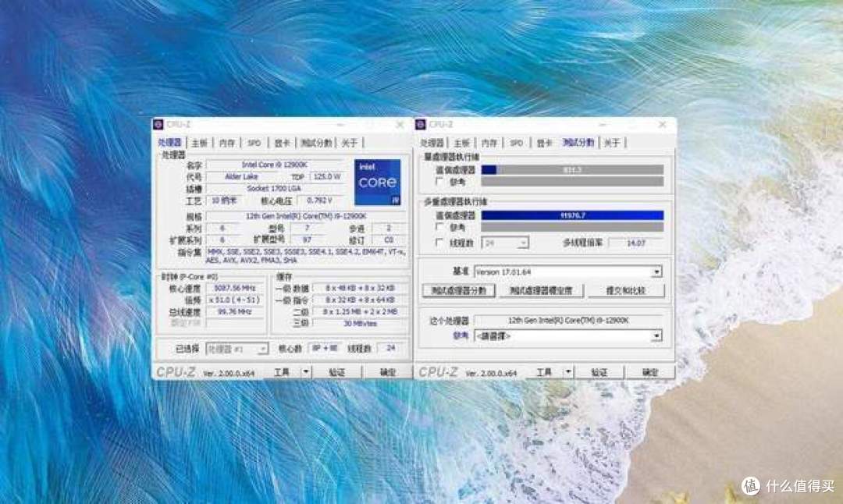Switch to 处理器 tab in the right CPU-Z window
The height and width of the screenshot is (504, 843).
click(x=432, y=143)
